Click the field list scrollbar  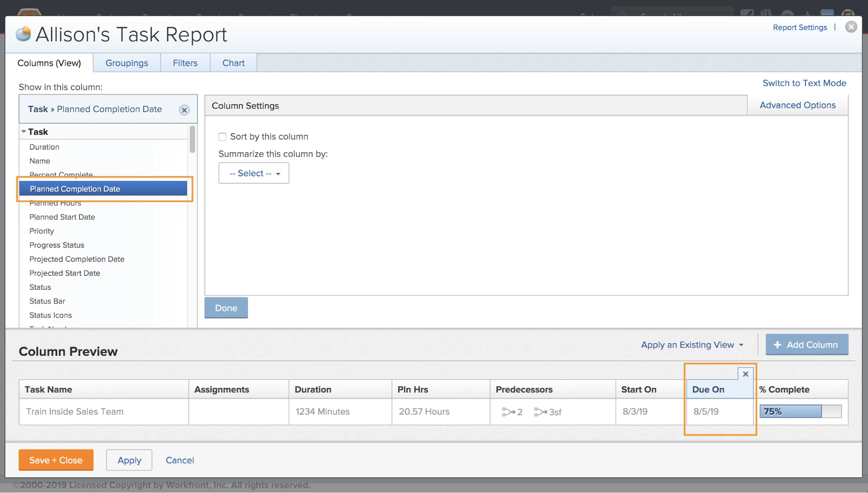click(x=192, y=139)
